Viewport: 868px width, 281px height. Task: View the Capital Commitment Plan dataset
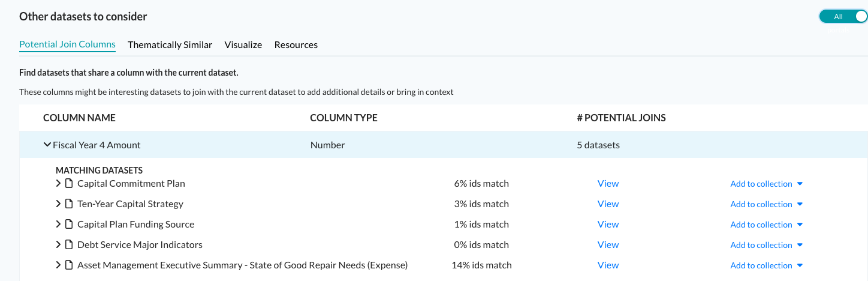pos(608,184)
